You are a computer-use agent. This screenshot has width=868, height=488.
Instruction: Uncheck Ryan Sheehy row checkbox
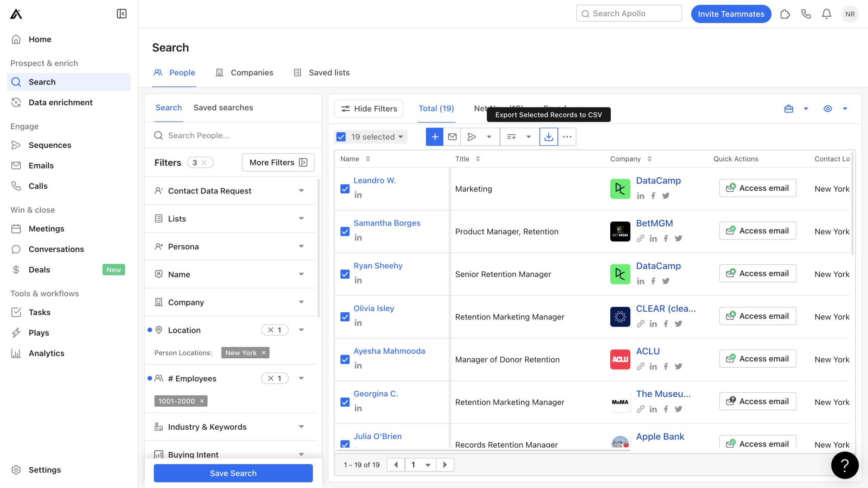[345, 274]
